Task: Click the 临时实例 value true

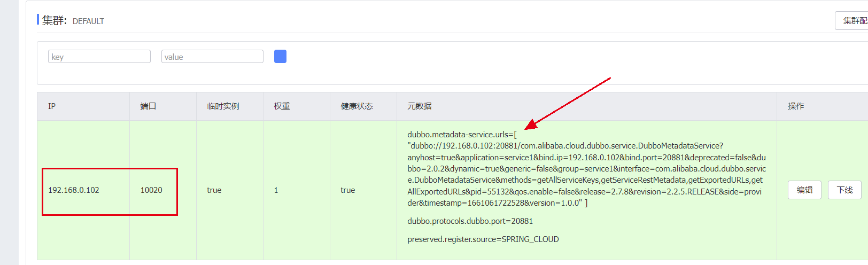Action: point(214,190)
